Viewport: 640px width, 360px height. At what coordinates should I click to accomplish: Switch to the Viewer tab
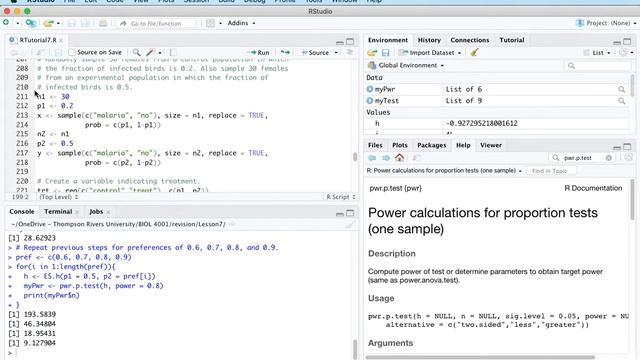click(491, 145)
